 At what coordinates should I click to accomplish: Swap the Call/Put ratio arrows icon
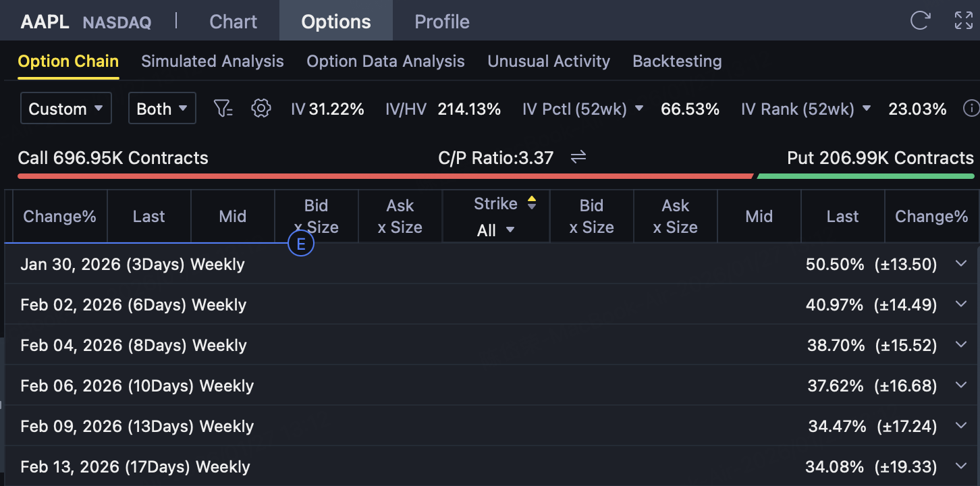(578, 158)
